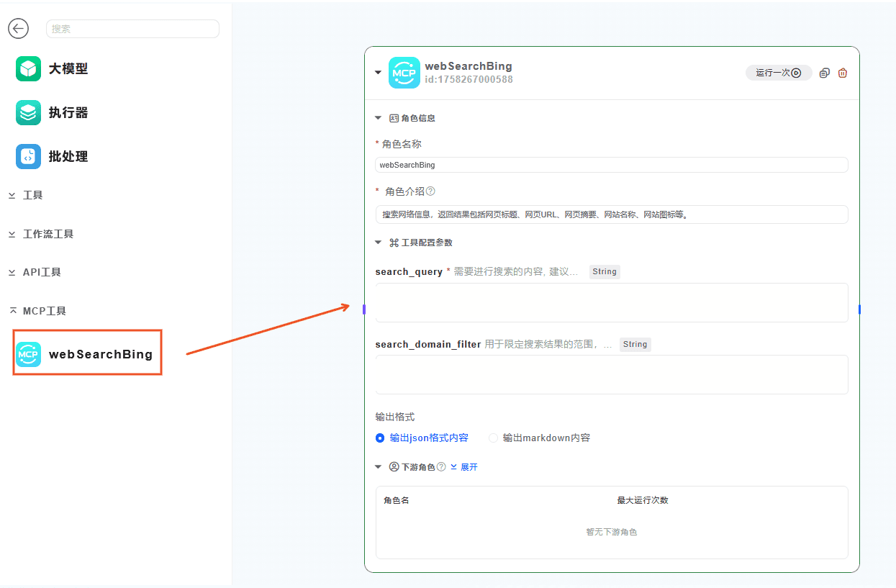896x588 pixels.
Task: Select 输出json格式内容 radio option
Action: (x=380, y=438)
